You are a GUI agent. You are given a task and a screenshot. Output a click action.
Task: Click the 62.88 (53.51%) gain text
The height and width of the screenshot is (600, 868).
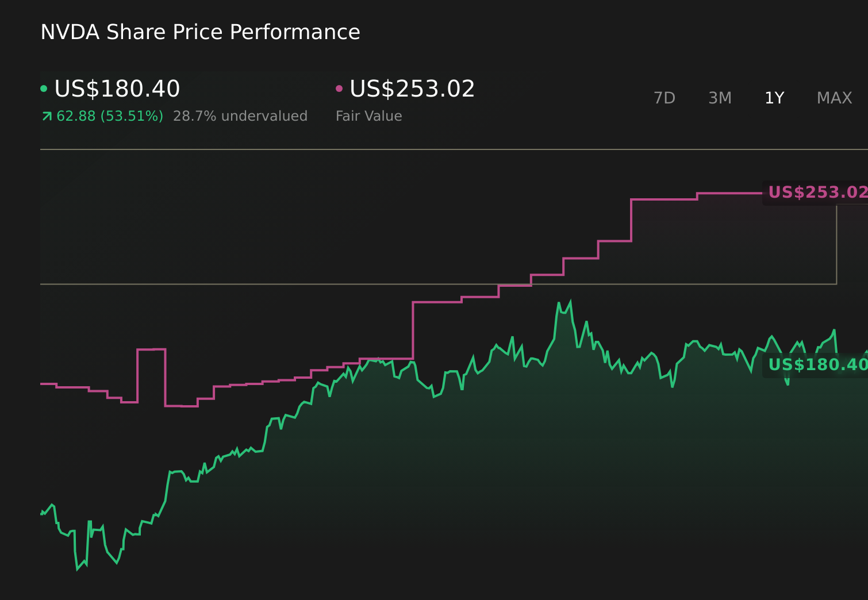[109, 116]
